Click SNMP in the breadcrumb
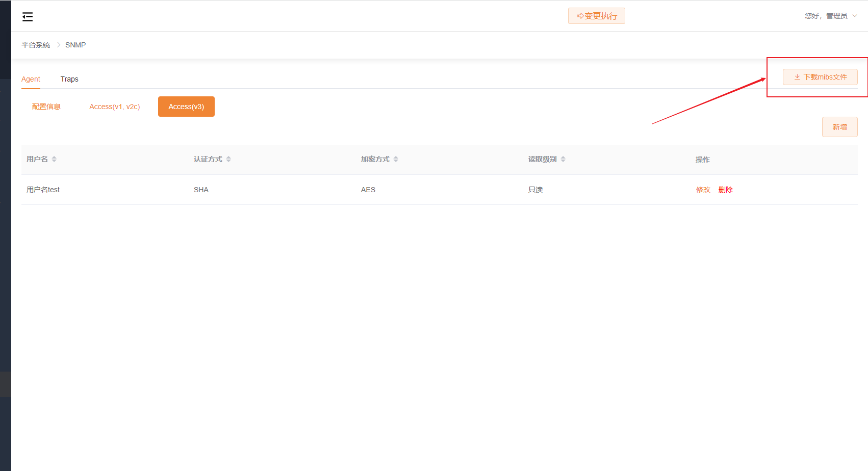The image size is (868, 471). [75, 45]
